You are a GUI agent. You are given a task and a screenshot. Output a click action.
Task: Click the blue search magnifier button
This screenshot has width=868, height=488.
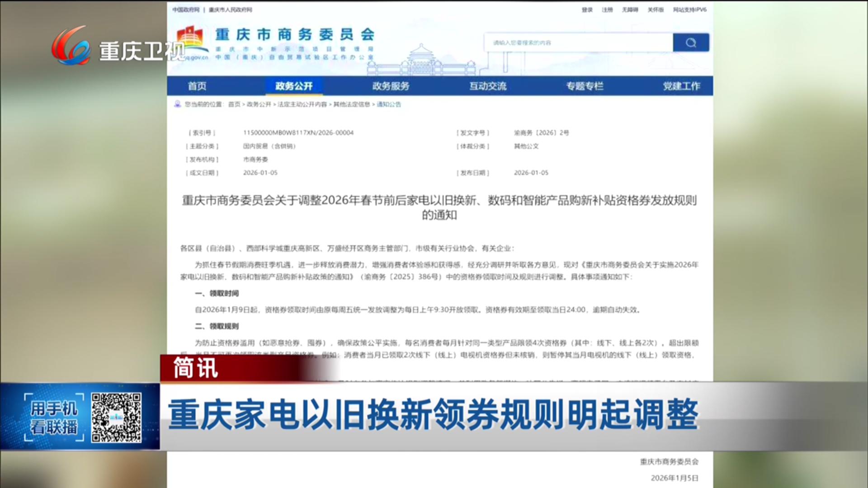click(690, 42)
